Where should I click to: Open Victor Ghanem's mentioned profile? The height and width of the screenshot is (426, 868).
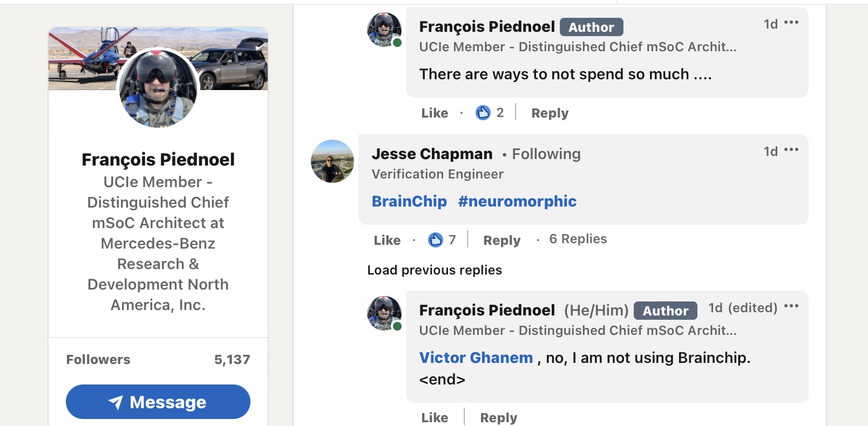[476, 358]
